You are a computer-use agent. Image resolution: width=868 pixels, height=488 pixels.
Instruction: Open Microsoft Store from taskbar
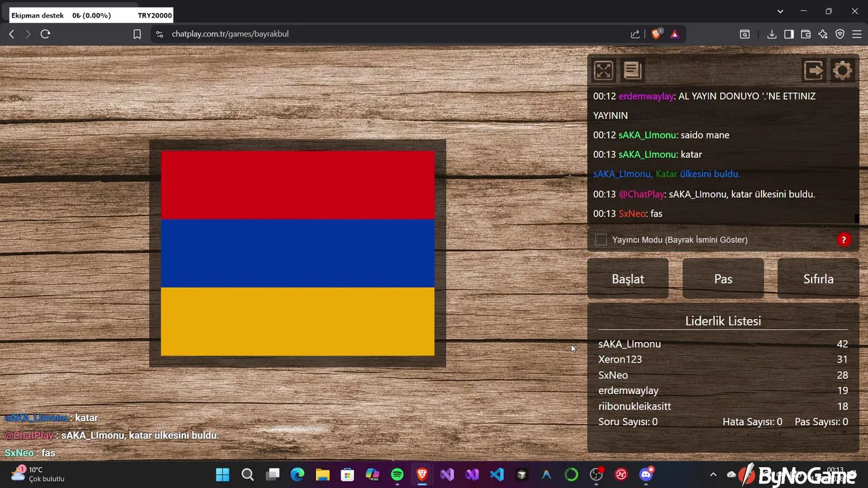(347, 474)
